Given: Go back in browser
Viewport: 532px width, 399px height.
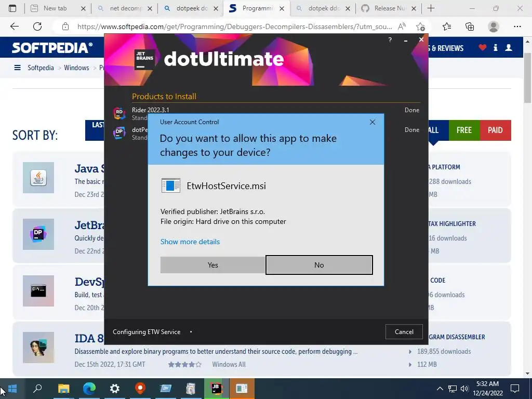Looking at the screenshot, I should click(14, 26).
